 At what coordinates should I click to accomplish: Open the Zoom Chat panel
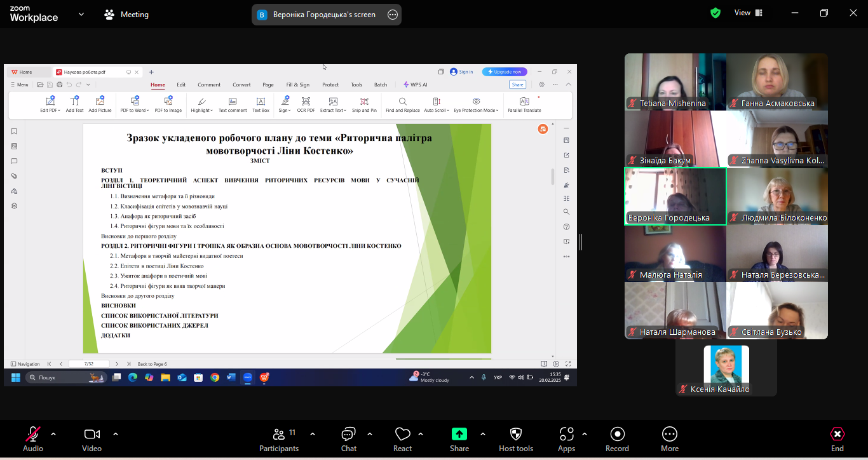[348, 439]
